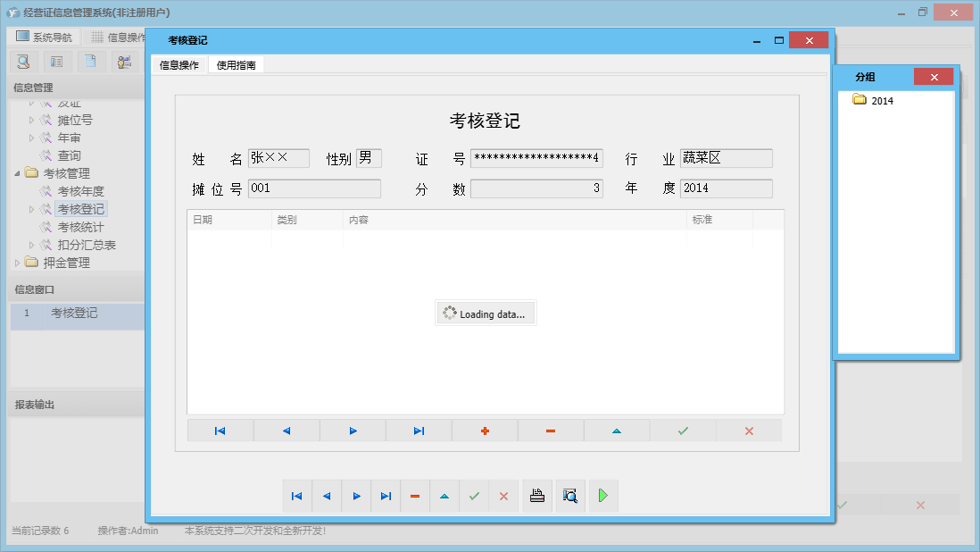Cancel edits with the red X in the grid navigator
This screenshot has width=980, height=552.
click(x=749, y=430)
